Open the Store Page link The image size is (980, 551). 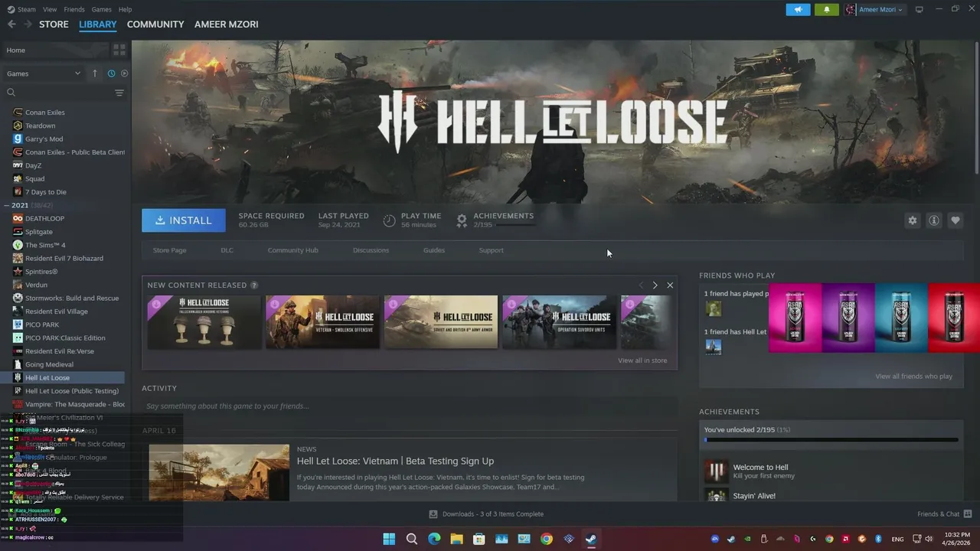tap(169, 250)
